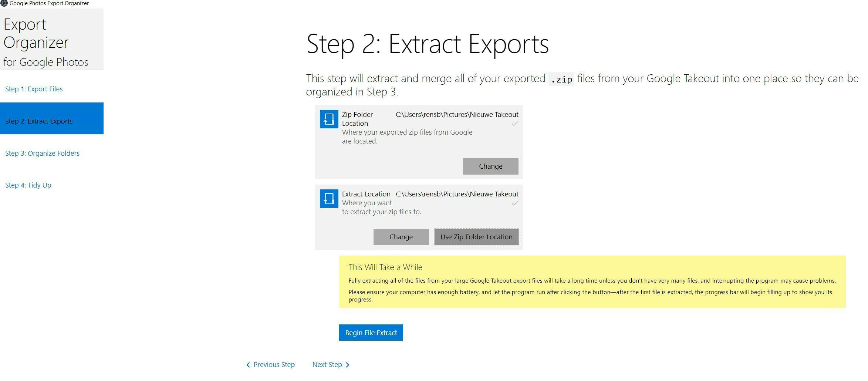Click the Next Step right chevron
The image size is (868, 381).
click(347, 365)
